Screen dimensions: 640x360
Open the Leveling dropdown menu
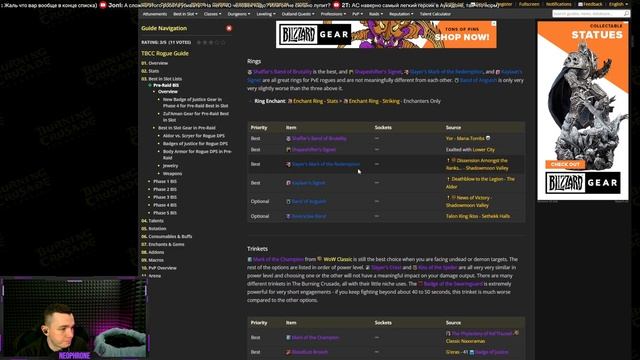click(x=266, y=14)
